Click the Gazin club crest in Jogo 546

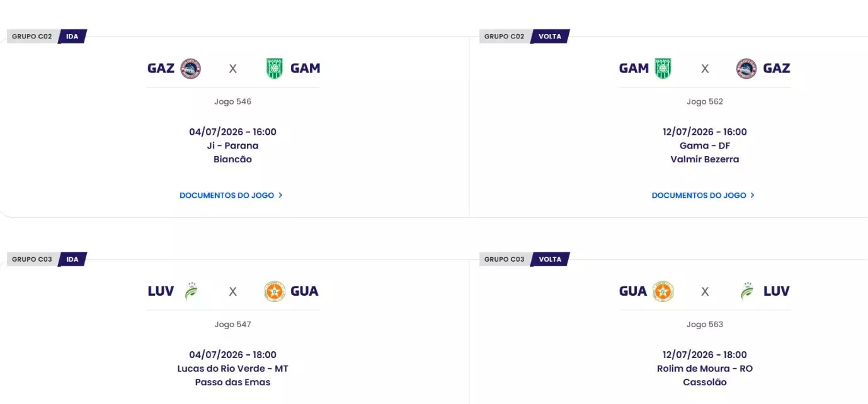coord(191,69)
